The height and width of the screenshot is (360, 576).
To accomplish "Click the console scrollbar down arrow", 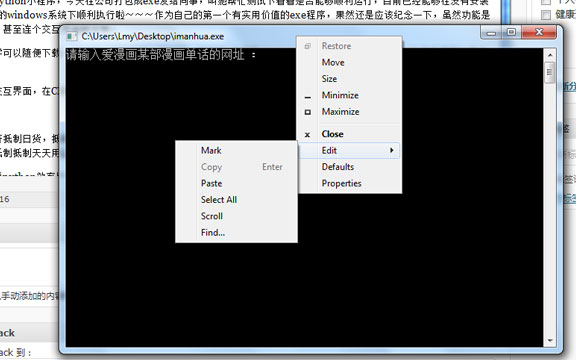I will [550, 341].
